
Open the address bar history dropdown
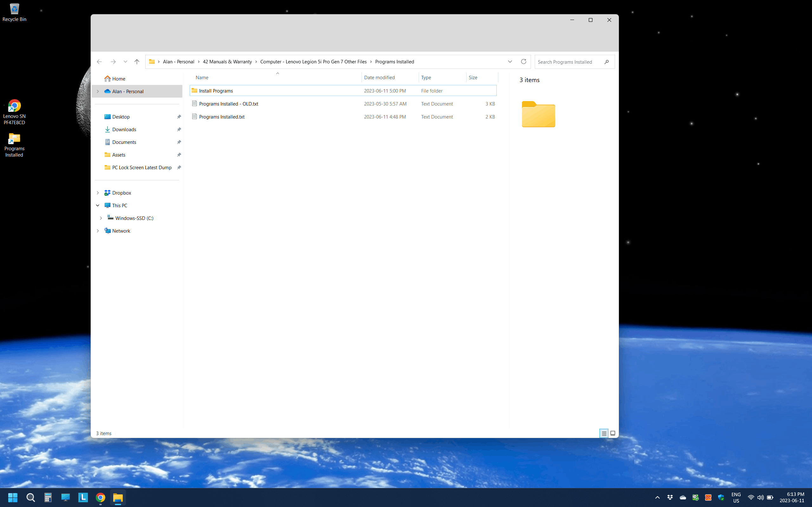pos(510,62)
